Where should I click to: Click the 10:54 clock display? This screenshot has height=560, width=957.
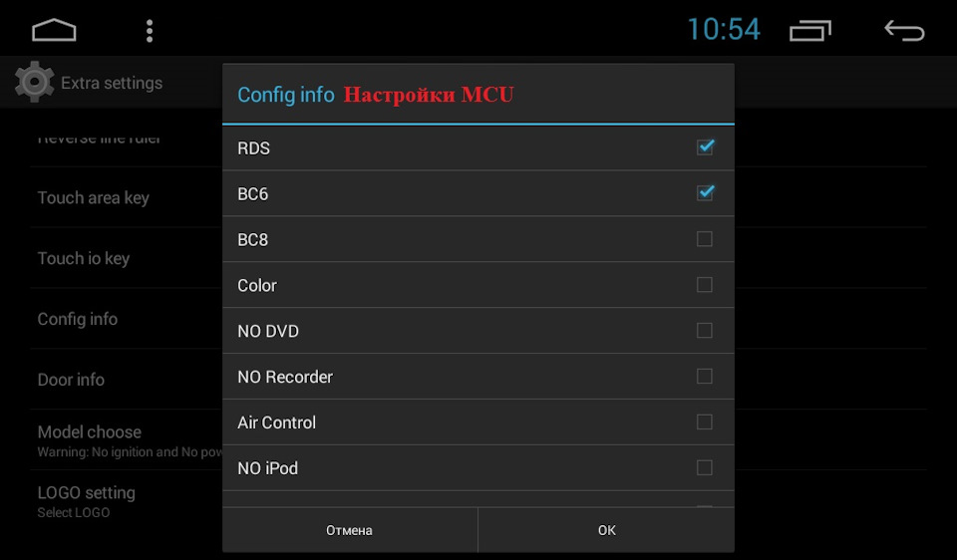tap(724, 30)
